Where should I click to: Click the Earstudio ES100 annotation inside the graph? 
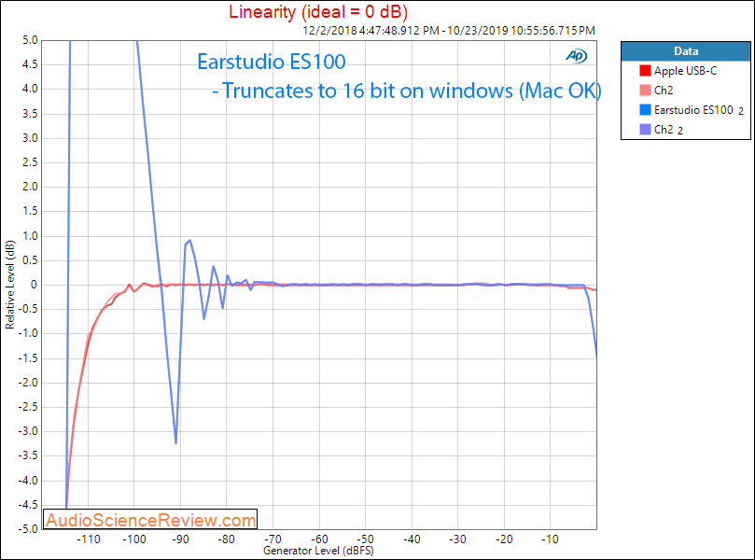coord(272,62)
